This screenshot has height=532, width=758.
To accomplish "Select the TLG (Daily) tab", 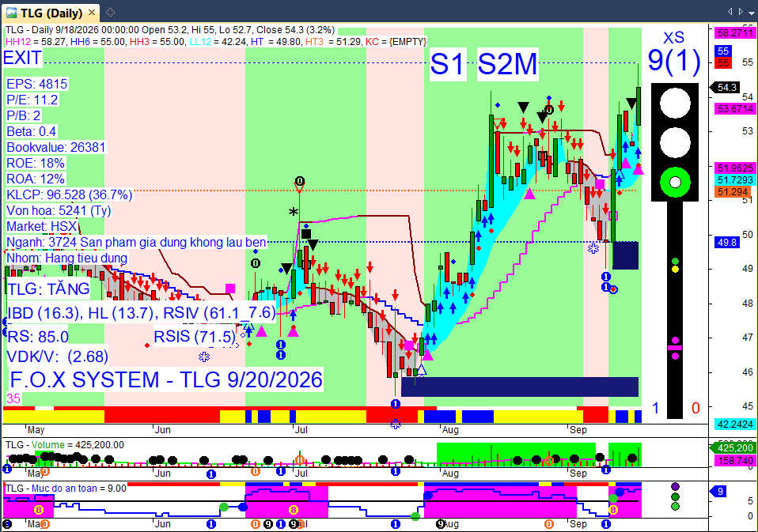I will pos(51,13).
